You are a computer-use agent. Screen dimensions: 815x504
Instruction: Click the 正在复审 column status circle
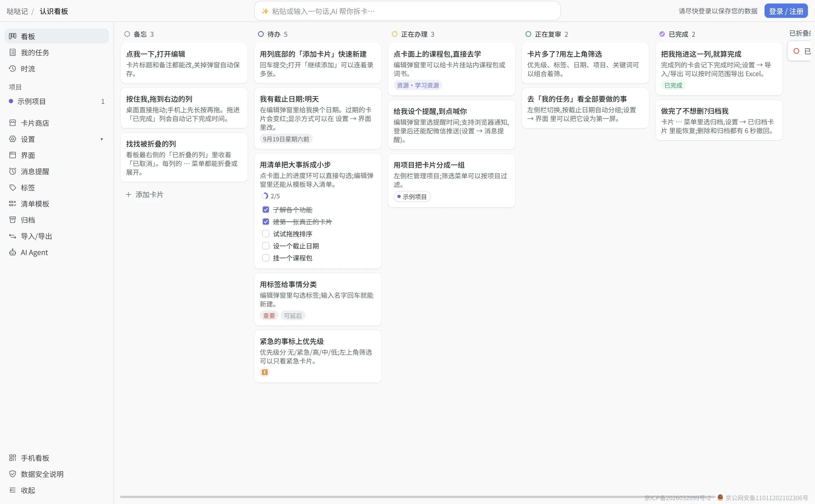(528, 34)
